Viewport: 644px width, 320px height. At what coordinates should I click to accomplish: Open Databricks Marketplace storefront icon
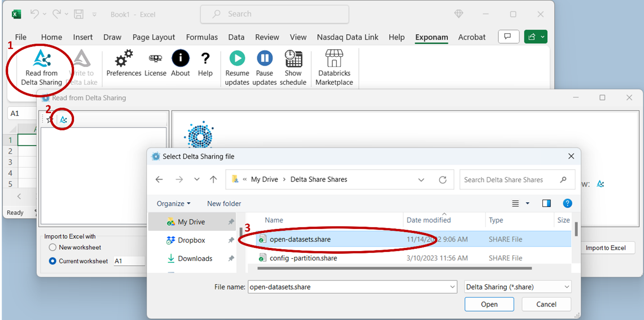pyautogui.click(x=334, y=59)
